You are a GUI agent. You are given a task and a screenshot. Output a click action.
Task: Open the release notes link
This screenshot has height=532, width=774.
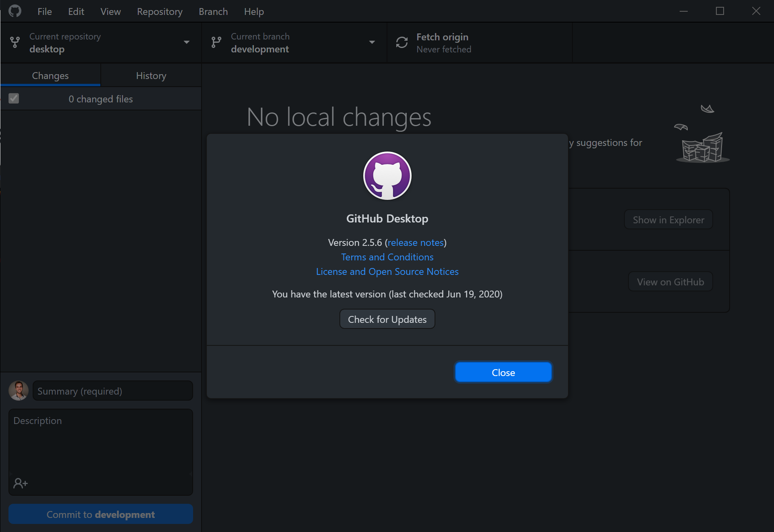[415, 243]
